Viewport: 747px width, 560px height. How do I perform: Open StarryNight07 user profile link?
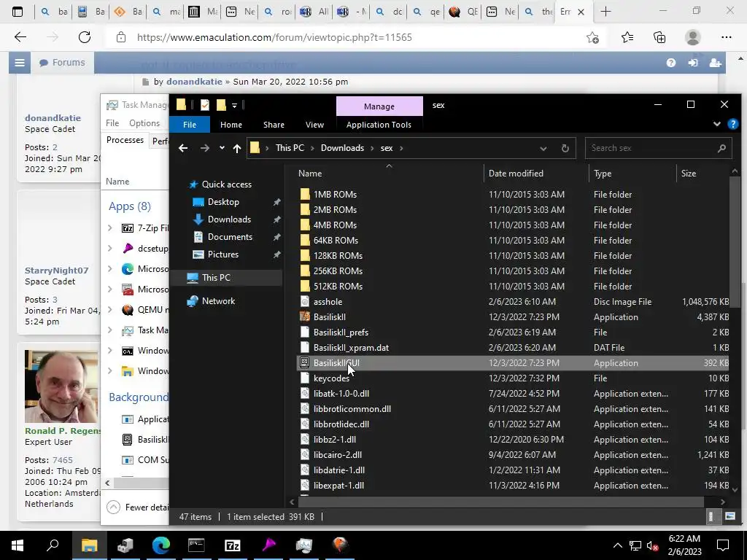(57, 271)
